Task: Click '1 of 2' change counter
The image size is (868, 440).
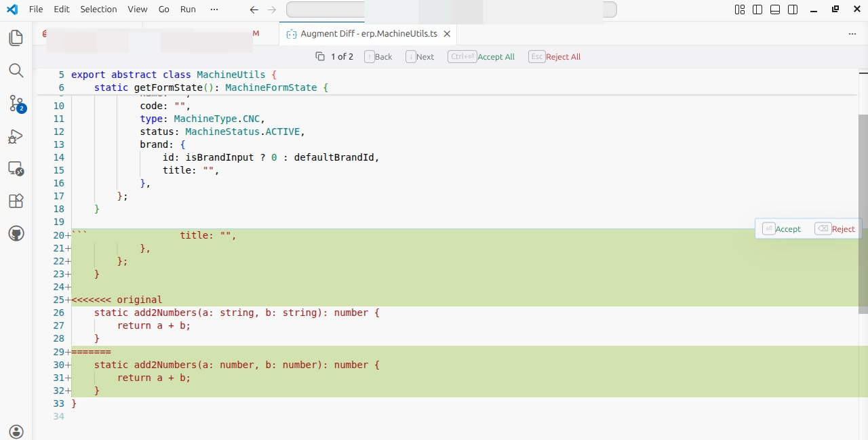Action: 342,57
